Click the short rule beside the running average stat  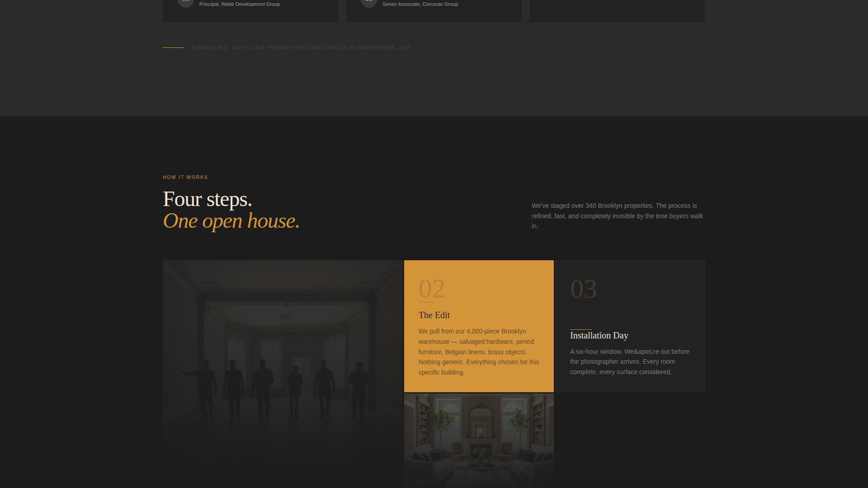(173, 47)
